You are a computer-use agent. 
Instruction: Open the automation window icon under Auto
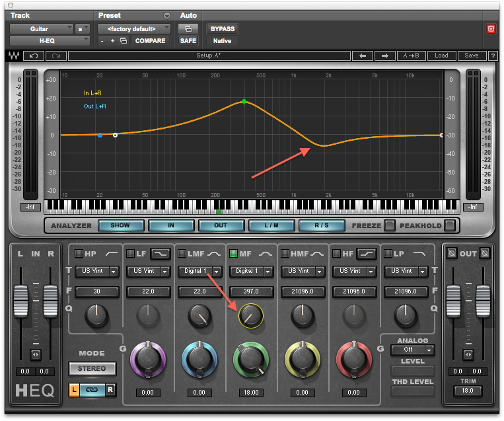pos(188,29)
